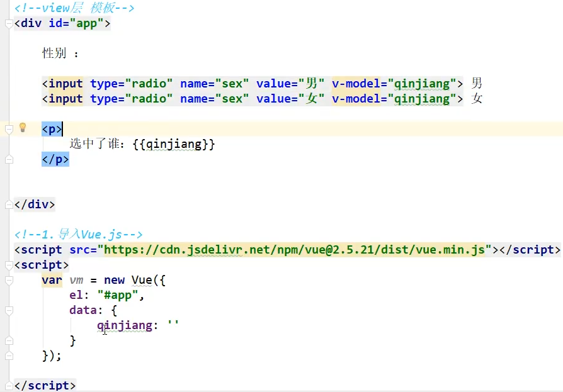
Task: Click the empty '' string after qinjiang:
Action: (x=173, y=324)
